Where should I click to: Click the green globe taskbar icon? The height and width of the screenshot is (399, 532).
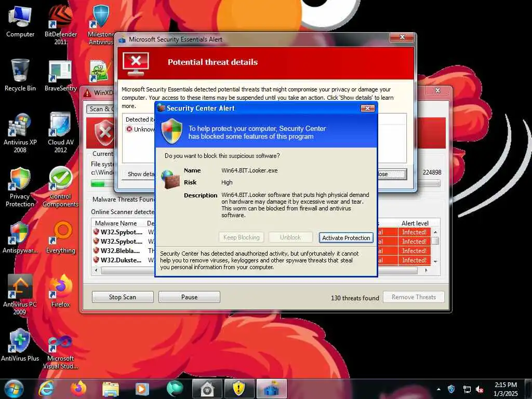click(x=175, y=389)
